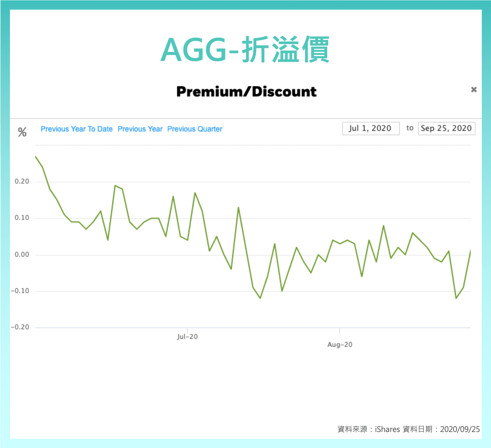This screenshot has height=448, width=491.
Task: Toggle the Previous Year view
Action: tap(140, 129)
